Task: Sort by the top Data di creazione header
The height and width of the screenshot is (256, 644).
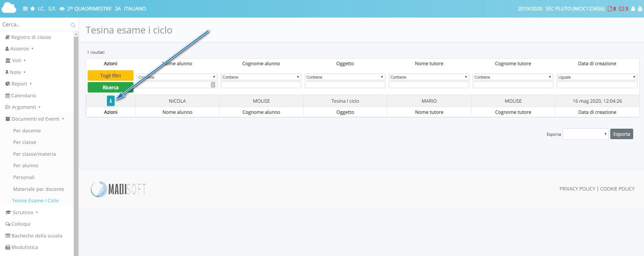Action: pos(597,63)
